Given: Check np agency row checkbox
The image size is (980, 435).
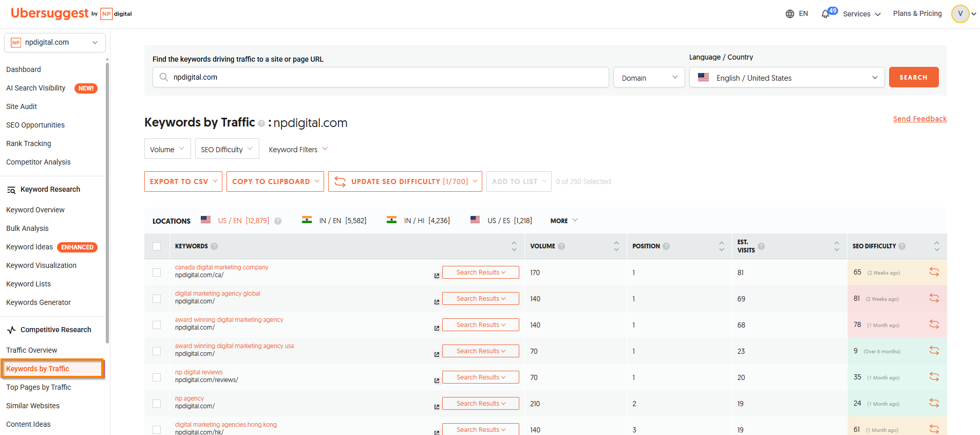Looking at the screenshot, I should pyautogui.click(x=157, y=404).
